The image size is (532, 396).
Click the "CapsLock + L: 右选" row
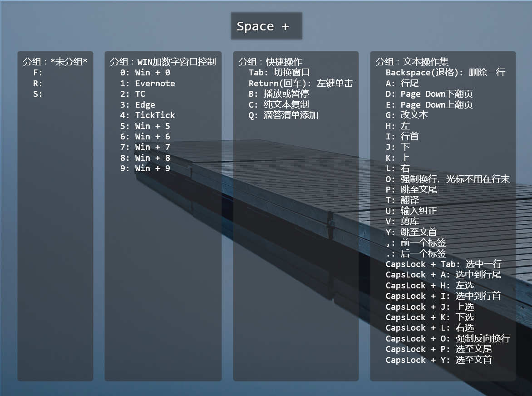coord(430,328)
